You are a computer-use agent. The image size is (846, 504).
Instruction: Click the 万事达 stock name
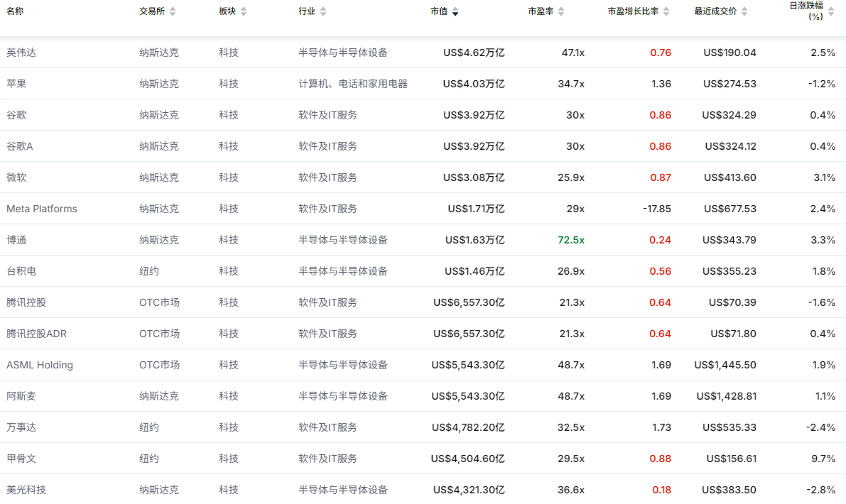[21, 427]
